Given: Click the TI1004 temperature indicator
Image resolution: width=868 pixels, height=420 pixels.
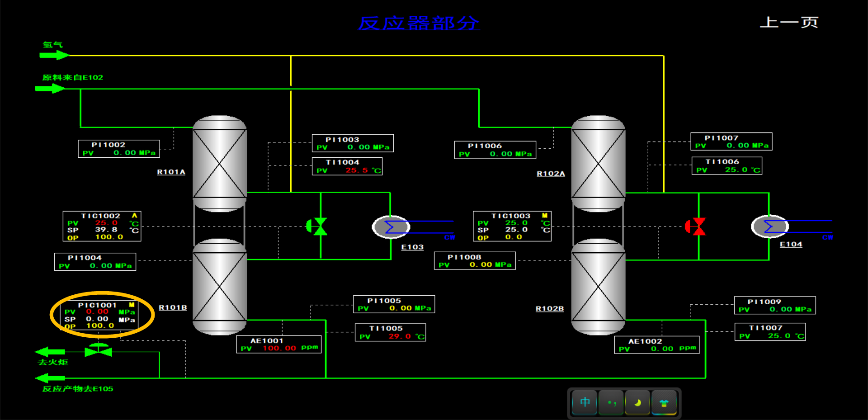Looking at the screenshot, I should tap(347, 166).
